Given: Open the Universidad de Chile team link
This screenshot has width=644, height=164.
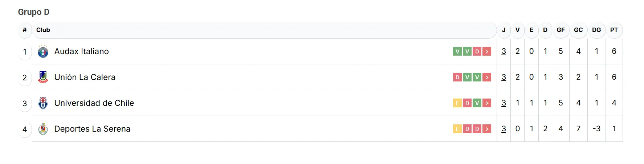Looking at the screenshot, I should pyautogui.click(x=94, y=103).
